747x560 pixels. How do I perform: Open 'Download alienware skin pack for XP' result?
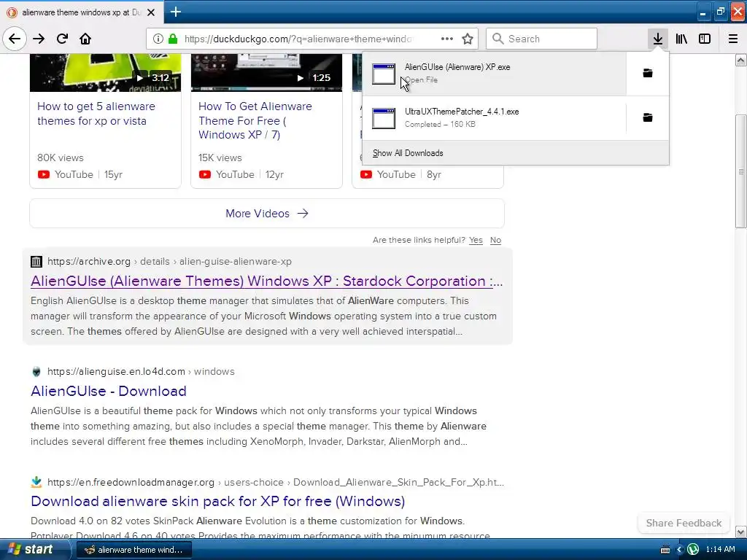217,501
